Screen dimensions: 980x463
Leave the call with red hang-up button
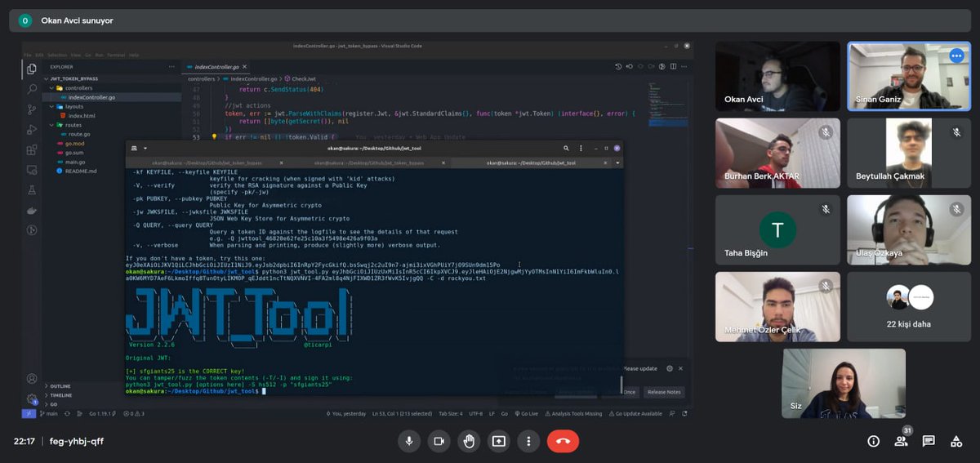563,441
